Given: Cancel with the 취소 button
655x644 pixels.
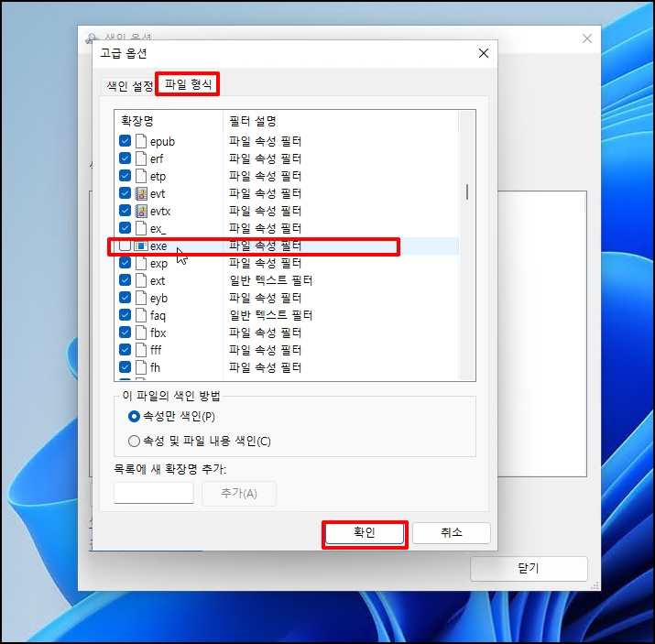Looking at the screenshot, I should 452,533.
